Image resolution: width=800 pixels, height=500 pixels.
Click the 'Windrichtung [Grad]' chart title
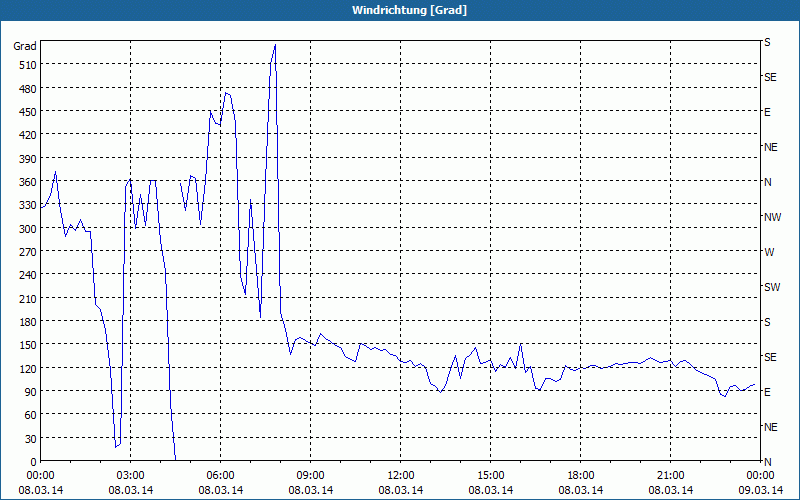tap(409, 10)
